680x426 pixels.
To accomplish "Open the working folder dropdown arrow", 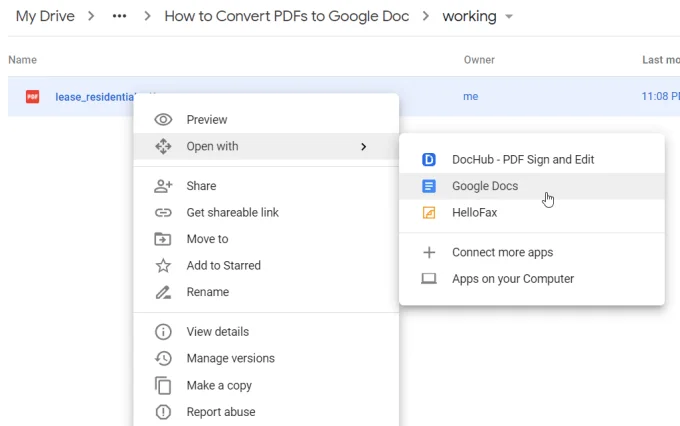I will 509,17.
